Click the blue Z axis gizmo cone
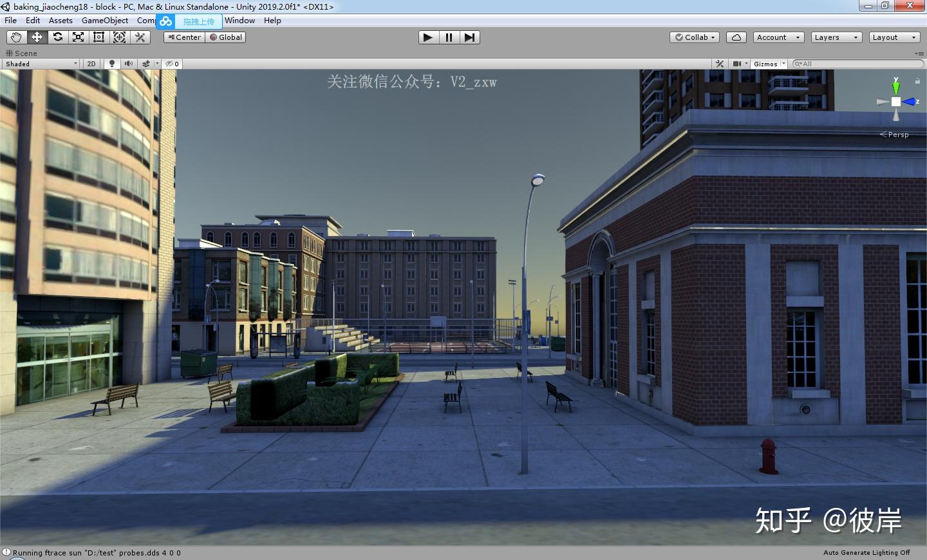This screenshot has width=927, height=560. (910, 102)
